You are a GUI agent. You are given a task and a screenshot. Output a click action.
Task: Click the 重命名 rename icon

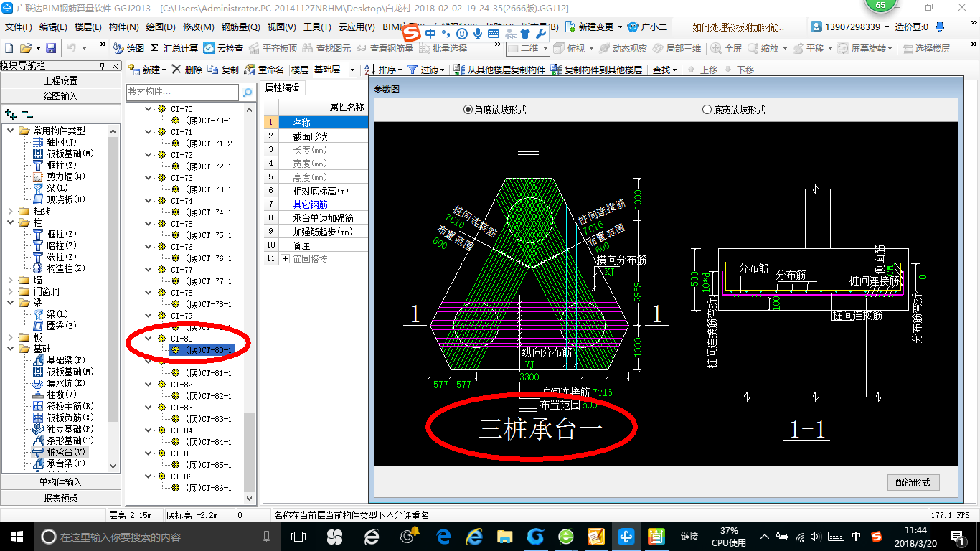[x=250, y=70]
